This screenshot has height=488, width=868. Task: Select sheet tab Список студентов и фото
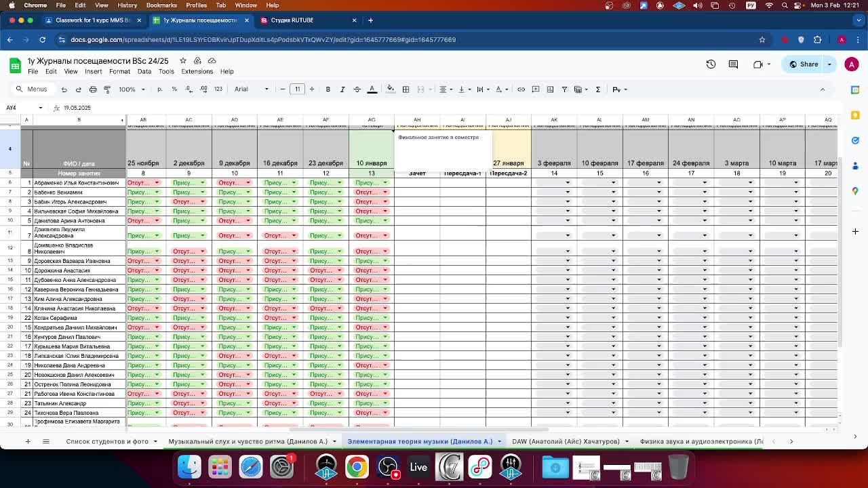[107, 441]
